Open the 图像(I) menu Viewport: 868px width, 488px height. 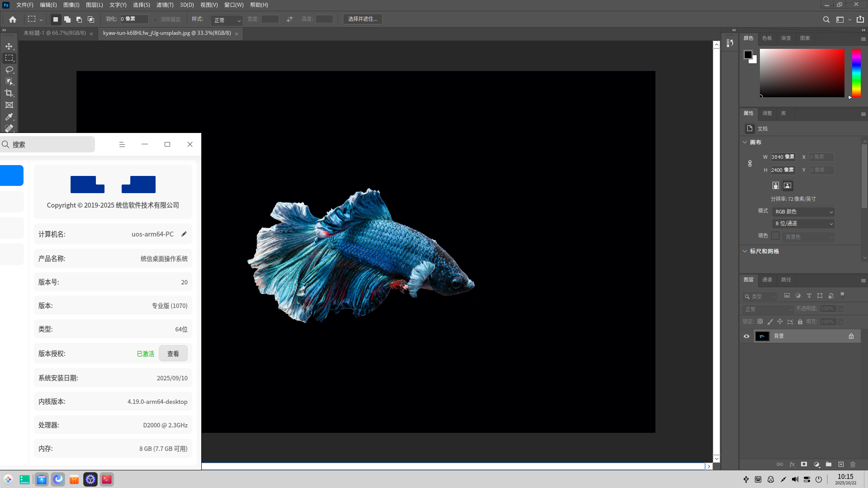click(x=71, y=5)
